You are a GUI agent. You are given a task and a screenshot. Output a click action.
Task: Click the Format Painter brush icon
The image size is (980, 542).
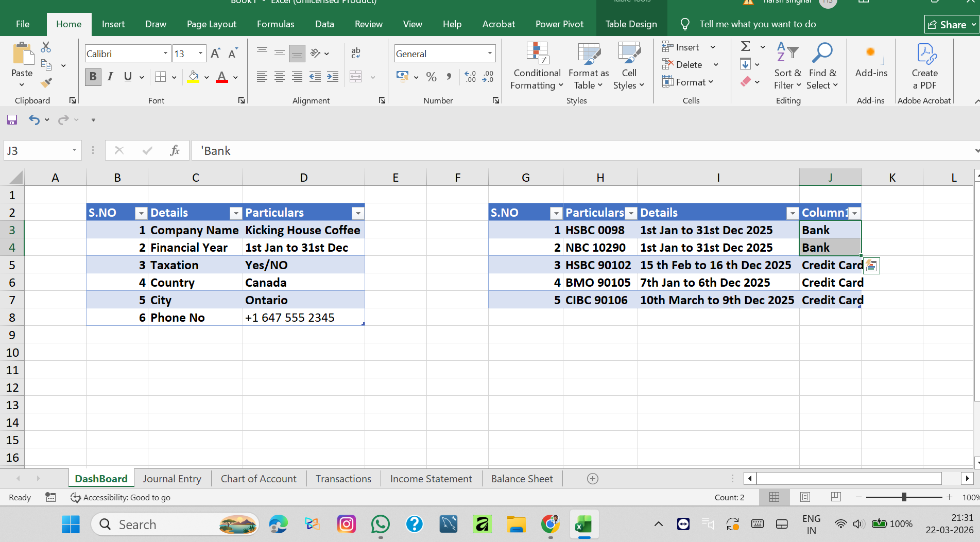[46, 82]
